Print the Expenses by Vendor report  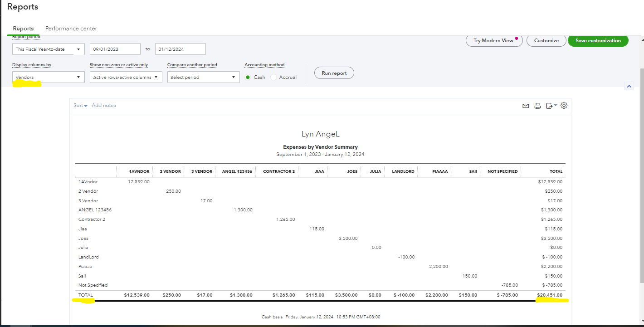pos(537,106)
